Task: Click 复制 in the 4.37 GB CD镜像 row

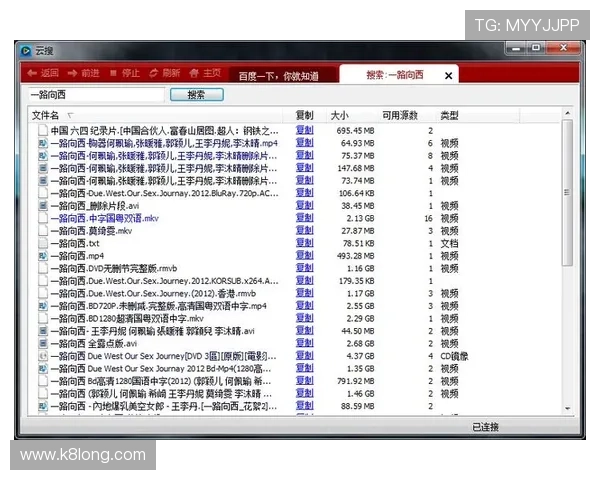Action: point(305,356)
